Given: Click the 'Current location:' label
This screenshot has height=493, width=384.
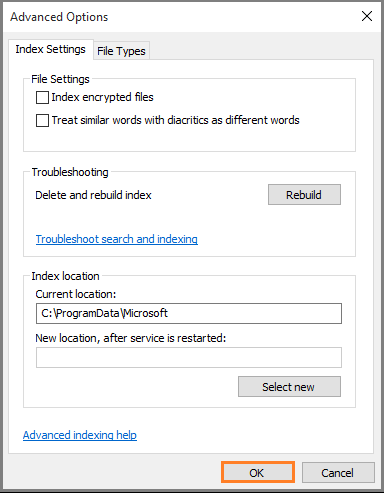Looking at the screenshot, I should 76,294.
